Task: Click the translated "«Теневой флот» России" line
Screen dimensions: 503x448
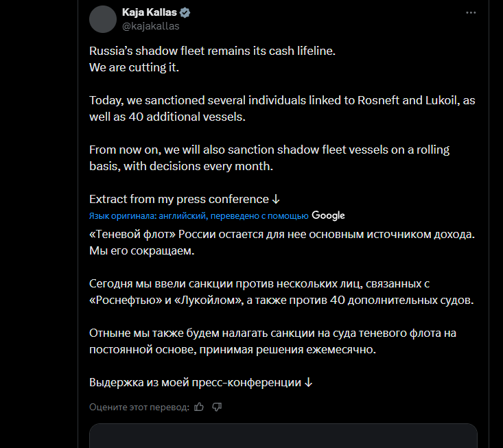Action: tap(281, 234)
